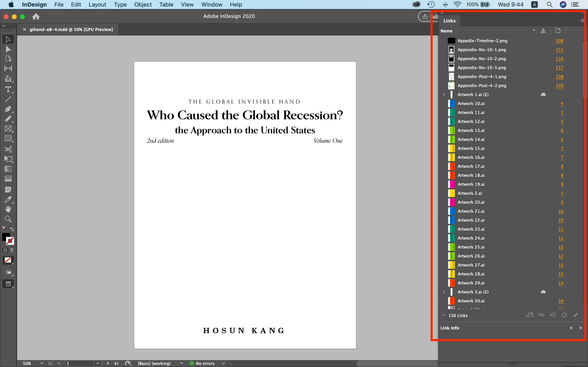
Task: Select the Type tool
Action: coord(8,90)
